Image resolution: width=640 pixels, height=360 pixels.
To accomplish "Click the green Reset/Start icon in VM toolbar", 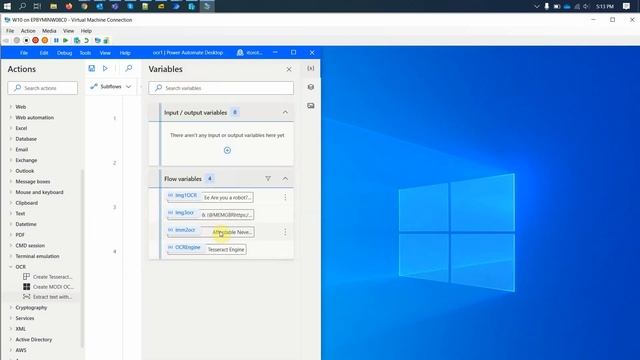I will (x=66, y=40).
